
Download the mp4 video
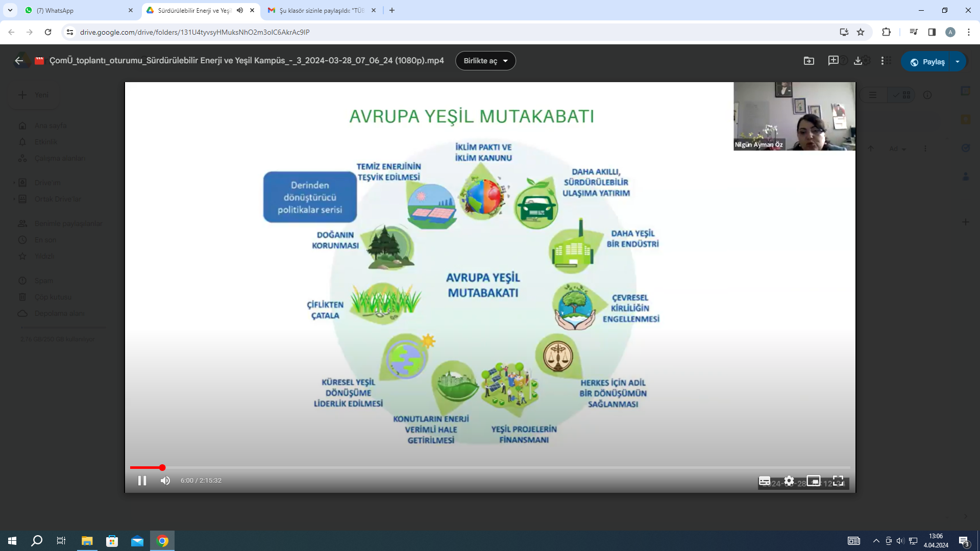858,61
